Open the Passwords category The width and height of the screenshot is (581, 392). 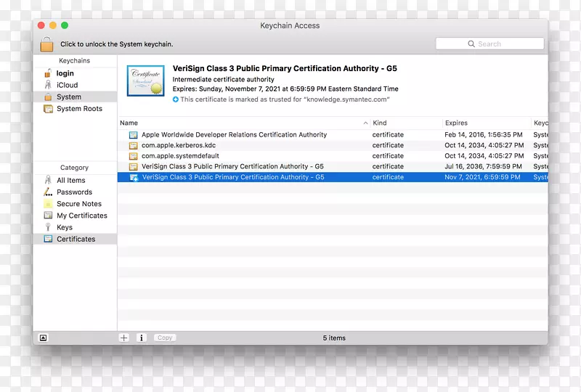click(74, 192)
